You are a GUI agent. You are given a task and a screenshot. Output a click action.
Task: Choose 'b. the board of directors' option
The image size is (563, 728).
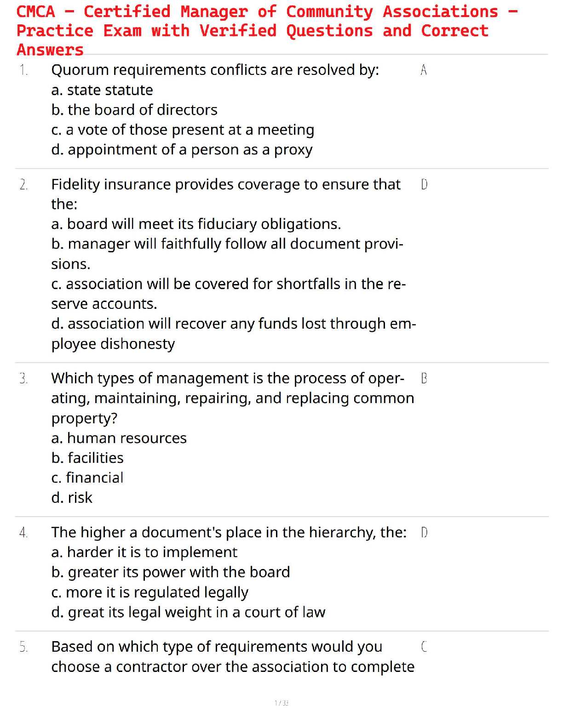134,110
